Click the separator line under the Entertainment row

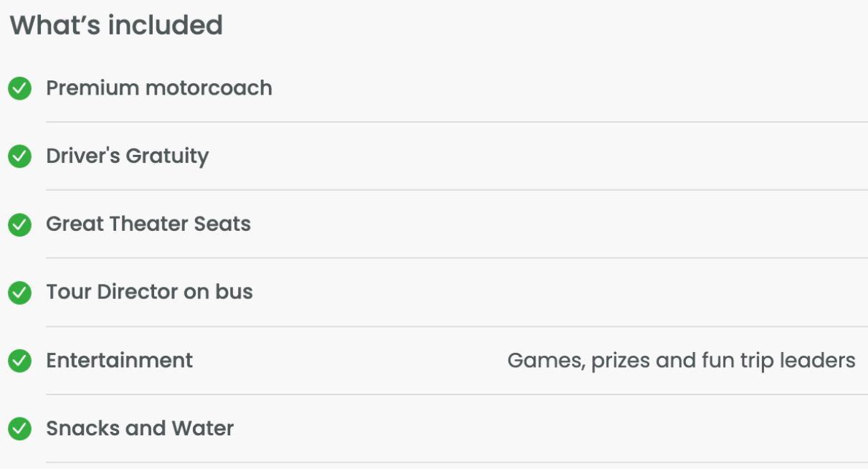tap(457, 394)
